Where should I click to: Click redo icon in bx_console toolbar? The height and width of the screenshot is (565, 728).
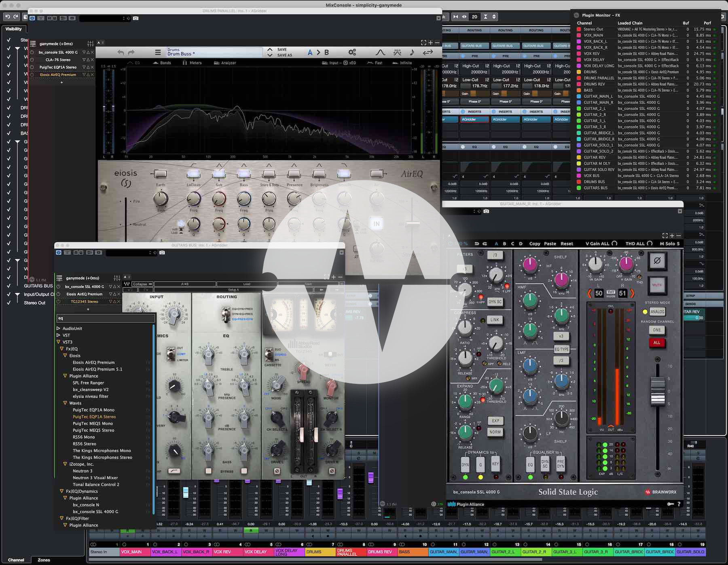(485, 243)
